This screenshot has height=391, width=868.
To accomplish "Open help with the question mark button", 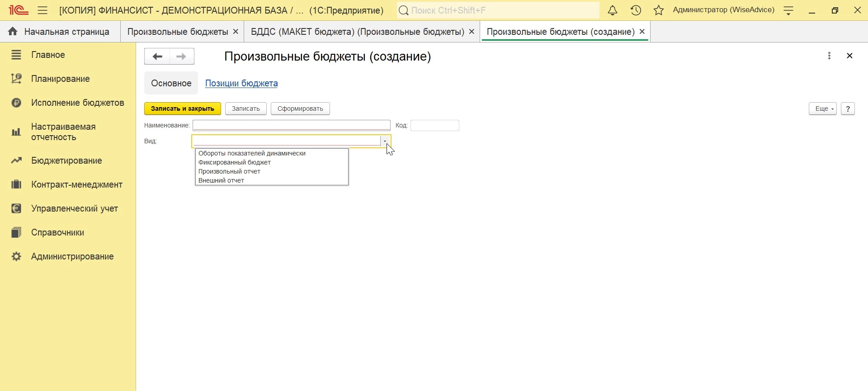I will pos(848,108).
